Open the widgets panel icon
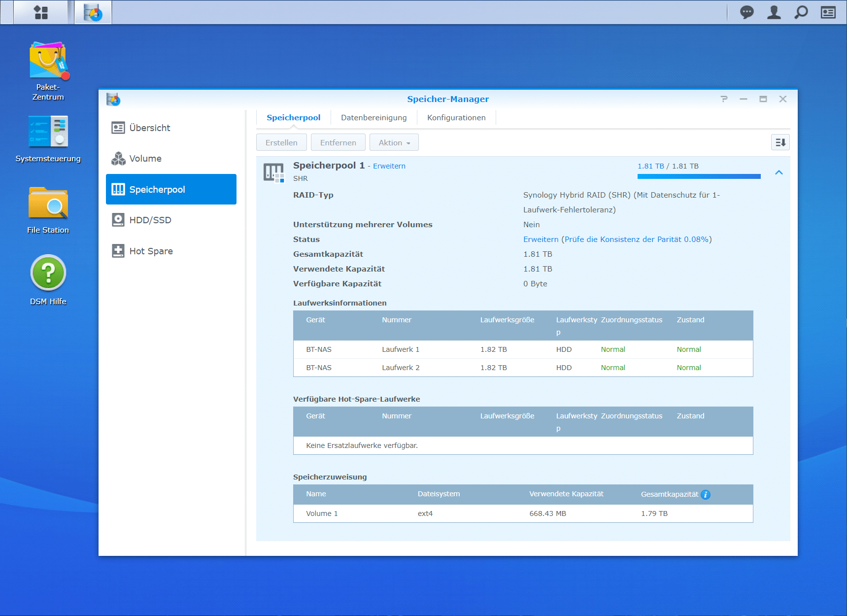Screen dimensions: 847x616 [828, 12]
